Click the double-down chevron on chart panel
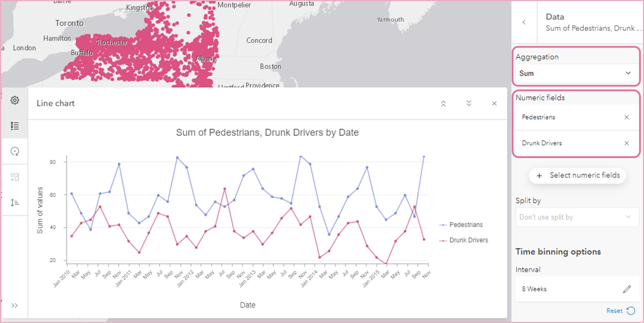The width and height of the screenshot is (644, 323). [x=469, y=103]
